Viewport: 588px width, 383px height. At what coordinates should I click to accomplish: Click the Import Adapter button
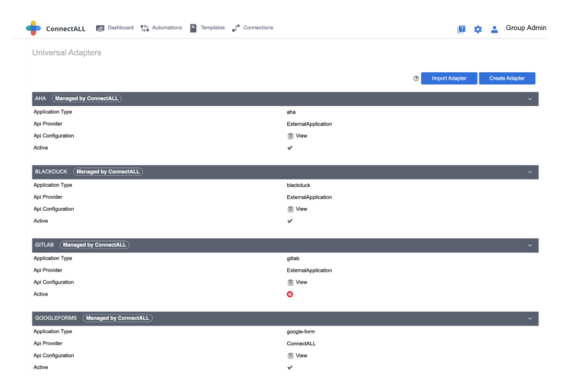(x=449, y=78)
